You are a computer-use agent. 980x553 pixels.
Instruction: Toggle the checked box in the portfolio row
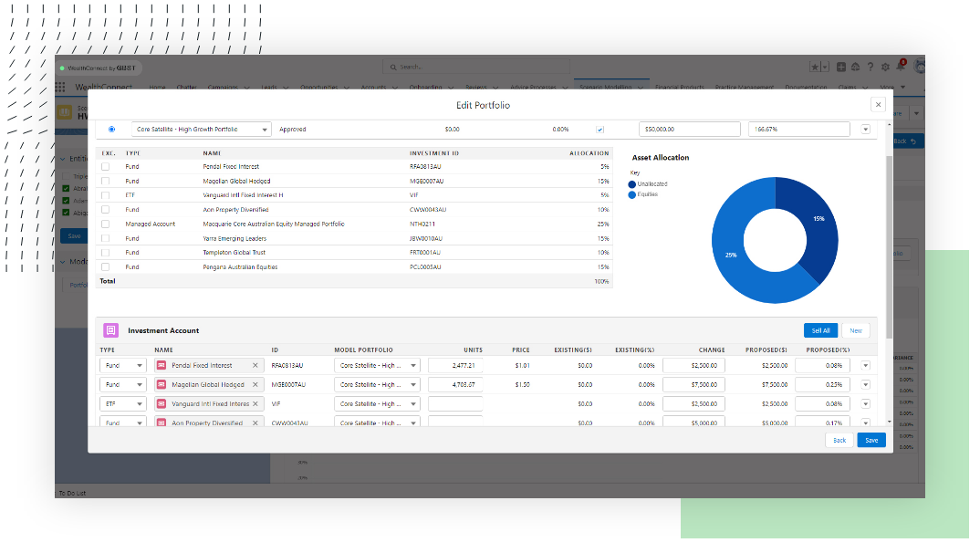pos(600,130)
